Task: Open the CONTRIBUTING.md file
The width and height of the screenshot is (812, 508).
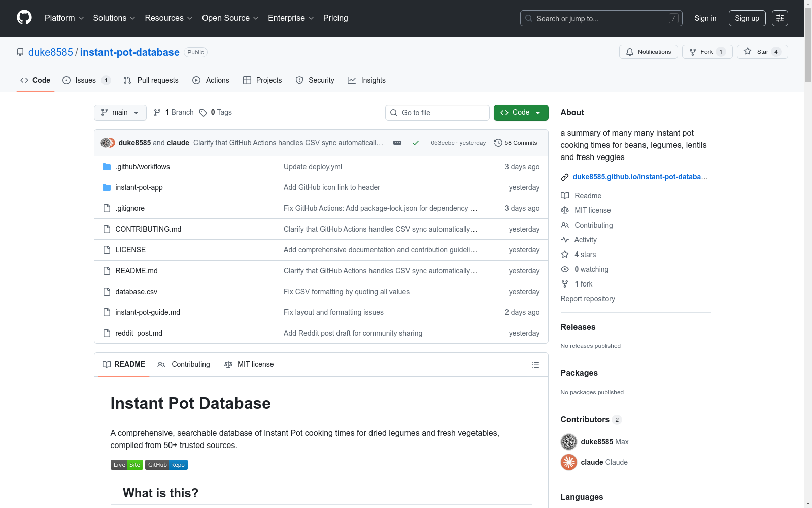Action: [x=148, y=229]
